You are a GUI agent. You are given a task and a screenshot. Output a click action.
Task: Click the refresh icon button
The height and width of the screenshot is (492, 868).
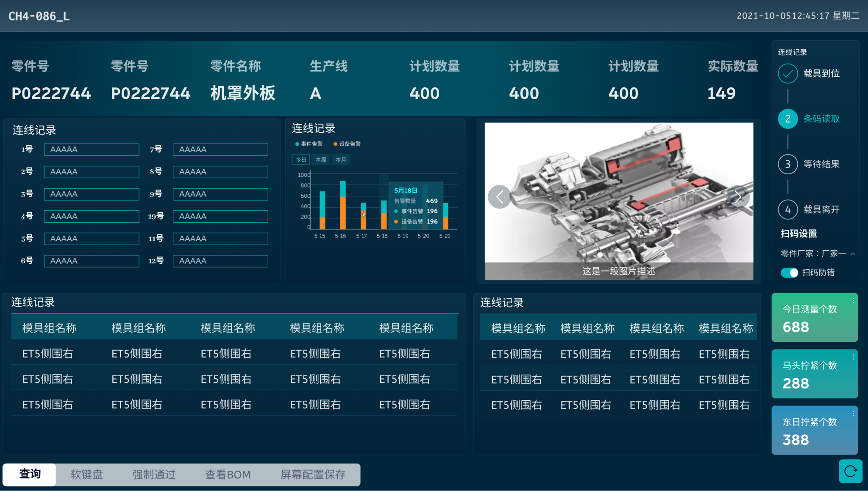[x=850, y=471]
